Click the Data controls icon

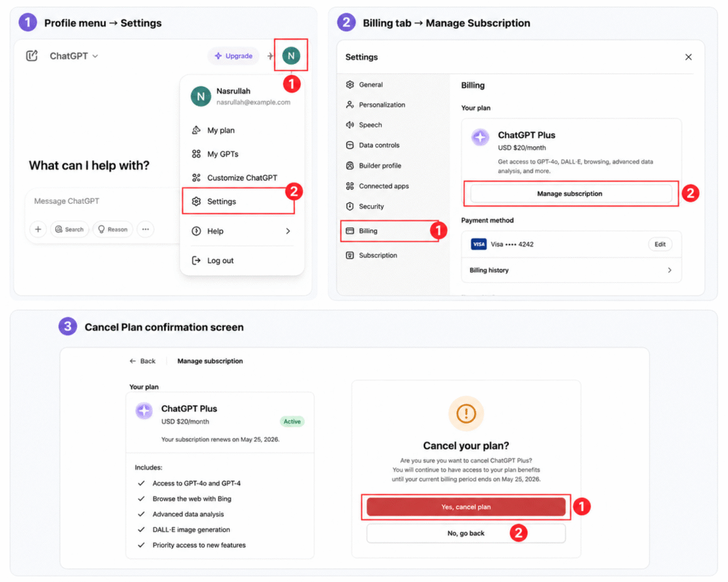pyautogui.click(x=350, y=145)
